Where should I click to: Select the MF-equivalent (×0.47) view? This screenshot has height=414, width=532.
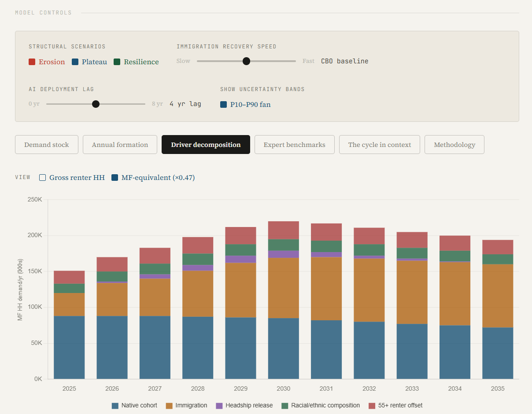(115, 178)
